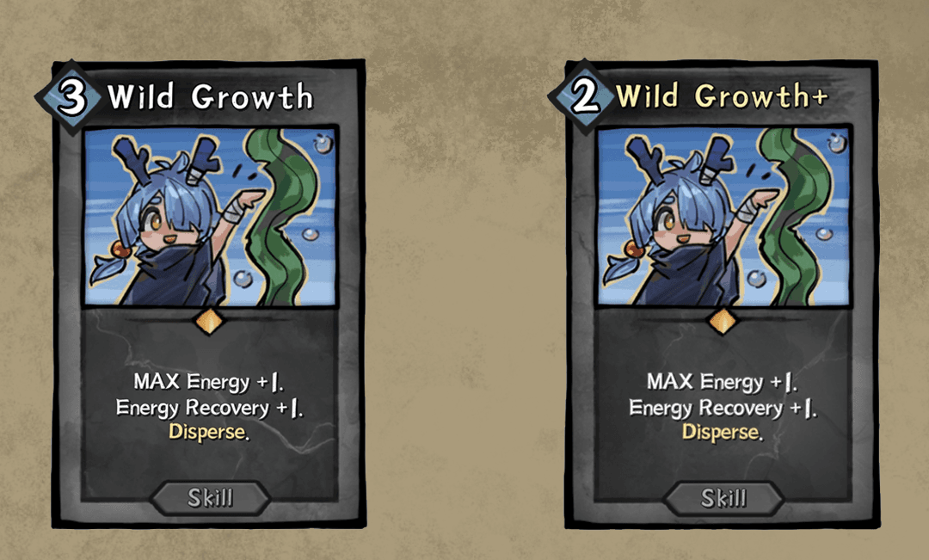Screen dimensions: 929x560
Task: Click orange rarity gem on Wild Growth card
Action: (209, 321)
